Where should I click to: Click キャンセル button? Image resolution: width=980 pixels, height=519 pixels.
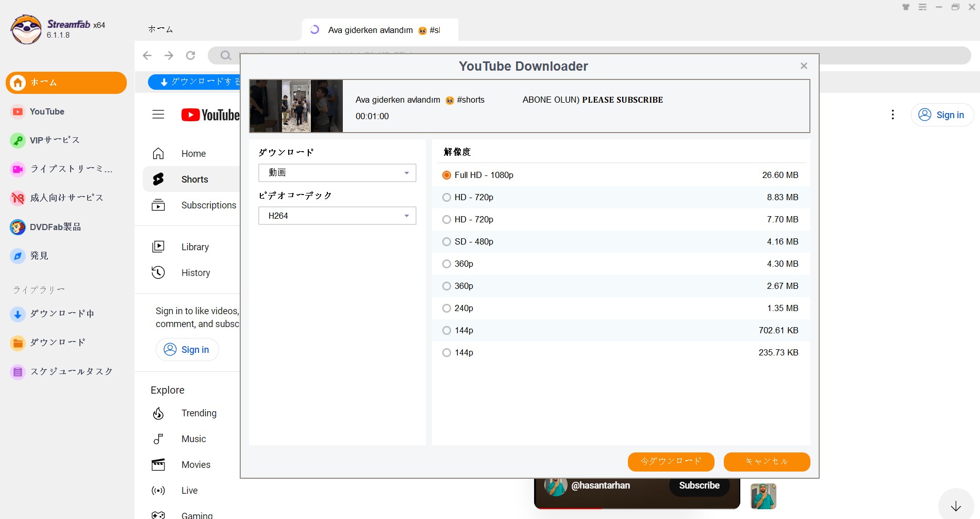767,462
